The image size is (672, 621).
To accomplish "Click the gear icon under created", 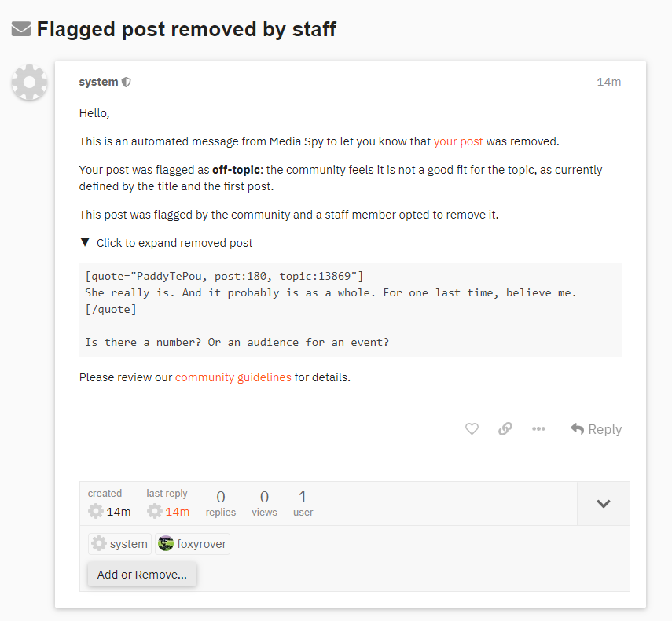I will (x=96, y=512).
